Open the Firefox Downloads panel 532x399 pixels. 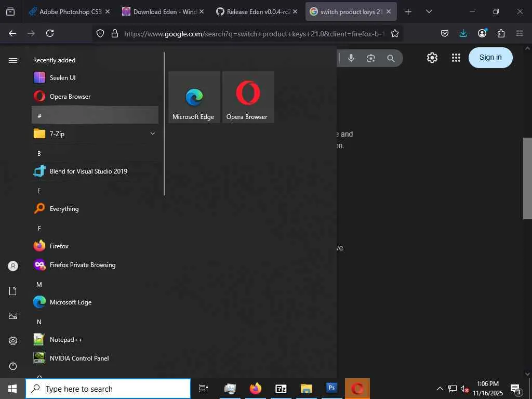point(463,33)
